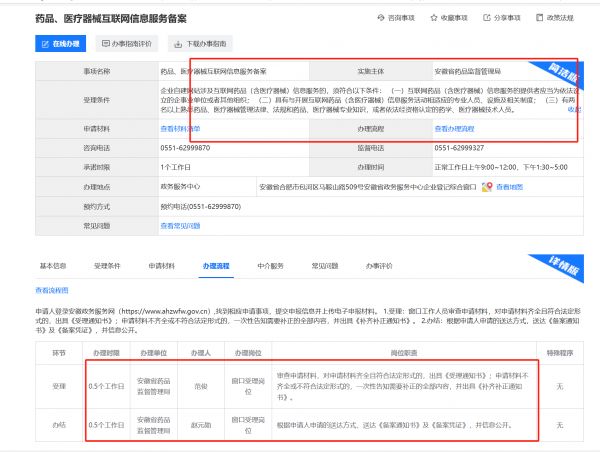Image resolution: width=600 pixels, height=452 pixels.
Task: Switch to the 受理条件 tab
Action: click(x=107, y=266)
